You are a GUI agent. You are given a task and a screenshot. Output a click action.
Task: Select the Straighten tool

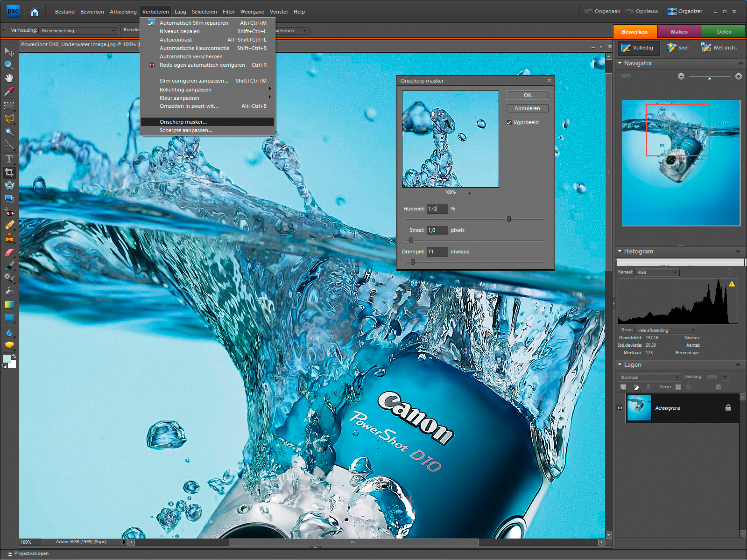click(9, 198)
